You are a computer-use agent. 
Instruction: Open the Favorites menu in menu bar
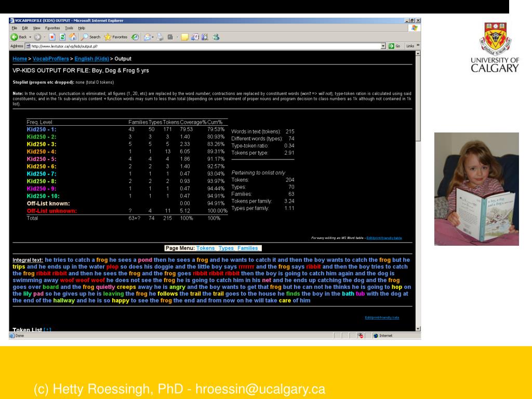point(52,28)
